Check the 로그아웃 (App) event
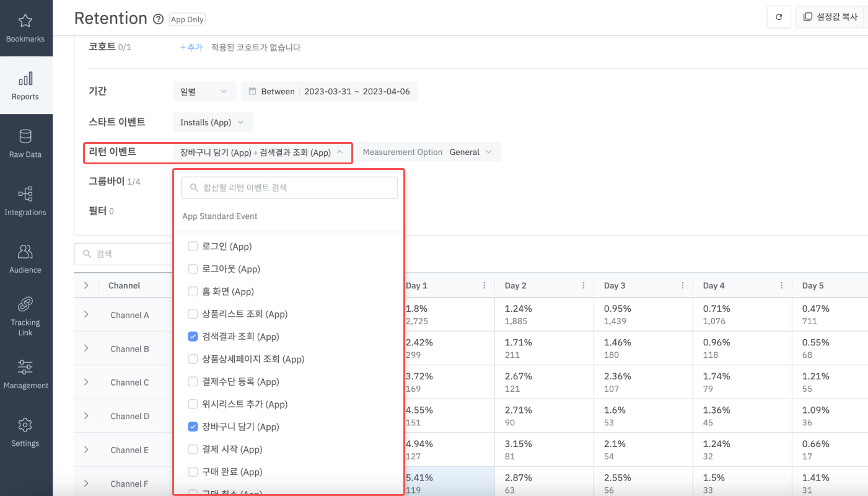This screenshot has width=868, height=496. coord(193,269)
